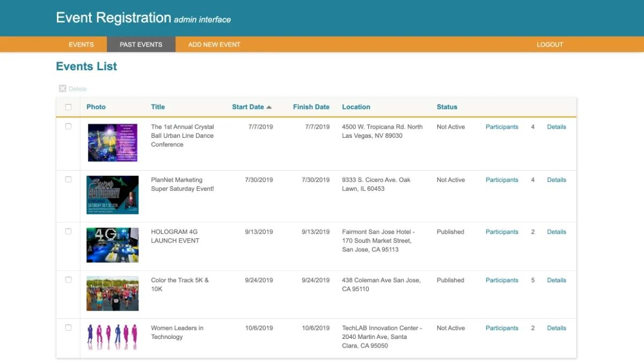
Task: Select the HOLOGRAM 4G LAUNCH EVENT checkbox
Action: pyautogui.click(x=68, y=232)
